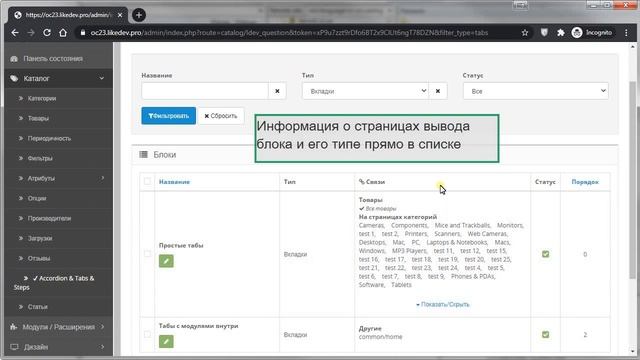640x360 pixels.
Task: Toggle the select-all checkbox in table header
Action: tap(147, 181)
